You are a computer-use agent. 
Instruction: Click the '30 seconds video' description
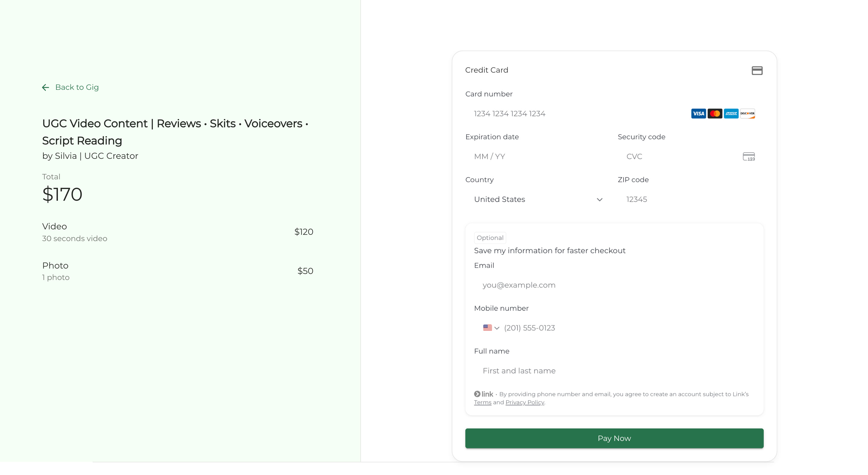pyautogui.click(x=74, y=238)
